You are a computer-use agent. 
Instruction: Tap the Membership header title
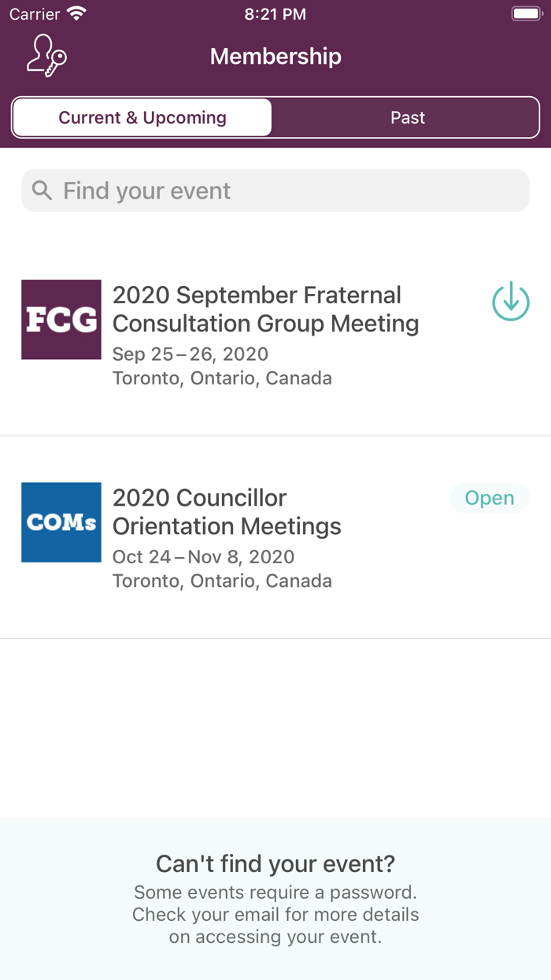[x=275, y=57]
